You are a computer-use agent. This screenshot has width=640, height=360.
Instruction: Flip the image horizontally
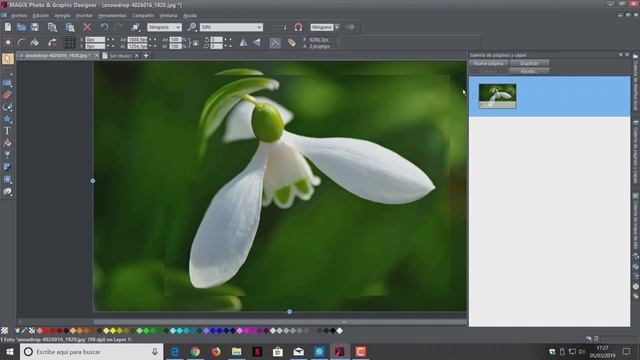pos(243,42)
